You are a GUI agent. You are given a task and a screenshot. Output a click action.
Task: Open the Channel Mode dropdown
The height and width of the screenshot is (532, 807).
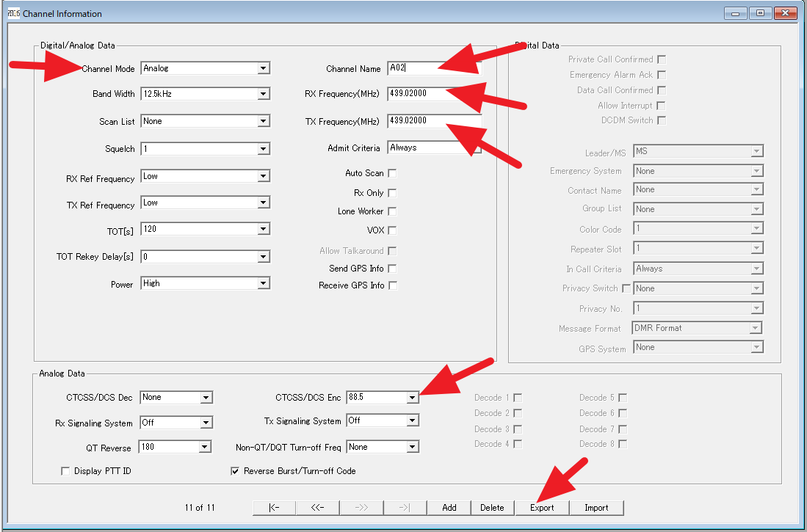263,68
